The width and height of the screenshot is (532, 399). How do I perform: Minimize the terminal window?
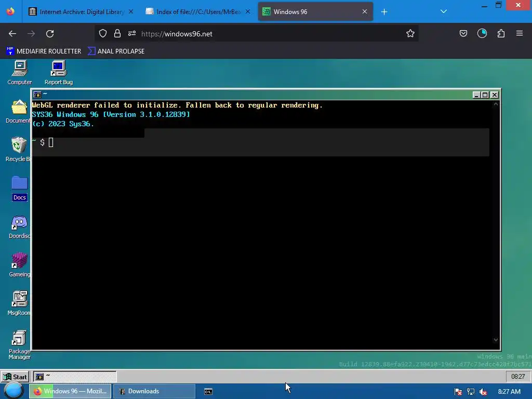(476, 95)
